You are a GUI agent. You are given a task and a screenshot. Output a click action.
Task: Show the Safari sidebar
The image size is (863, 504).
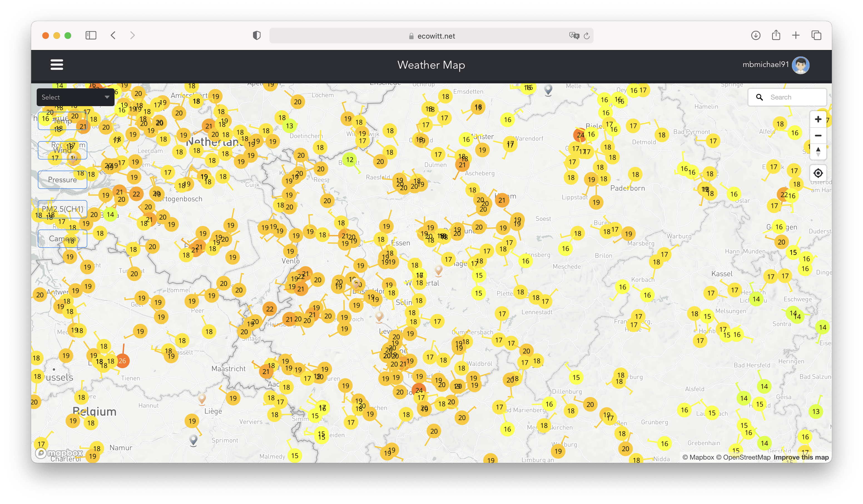(91, 35)
